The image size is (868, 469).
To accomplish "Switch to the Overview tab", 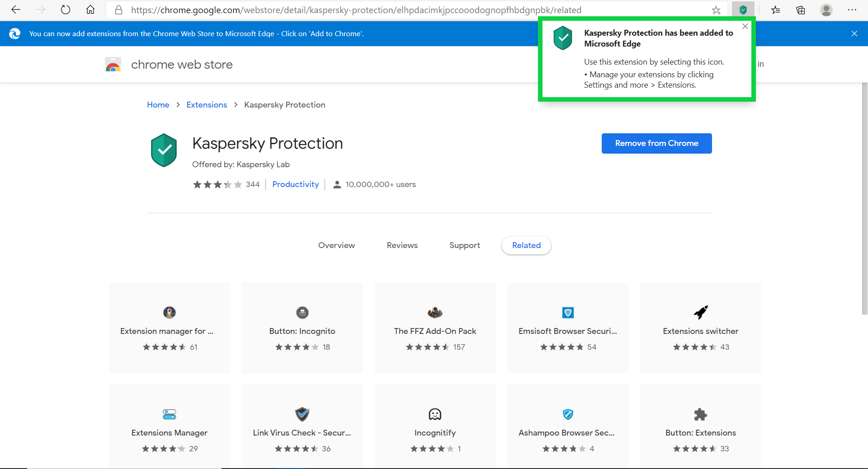I will [x=336, y=245].
